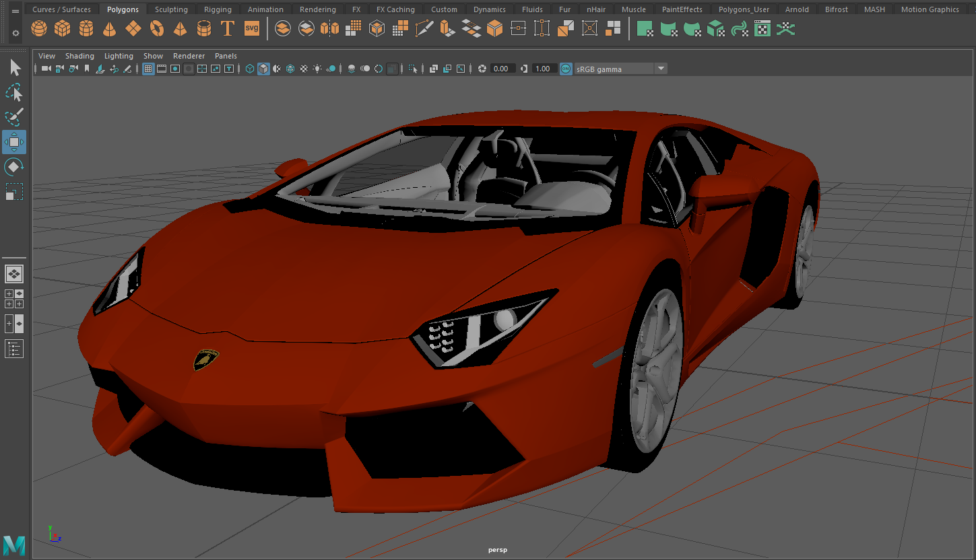Toggle view color management ON button
Screen dimensions: 976x560
click(566, 69)
